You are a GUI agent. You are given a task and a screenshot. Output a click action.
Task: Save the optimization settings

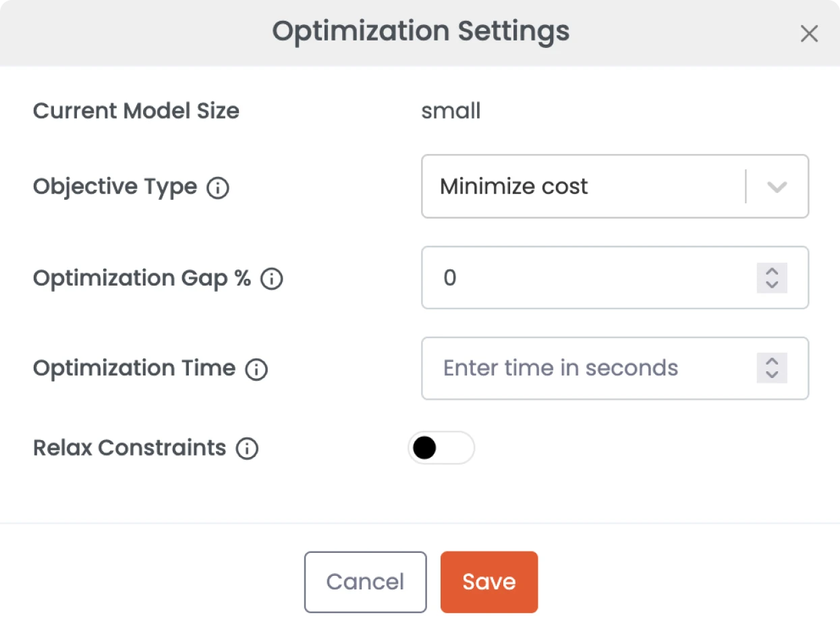(488, 581)
